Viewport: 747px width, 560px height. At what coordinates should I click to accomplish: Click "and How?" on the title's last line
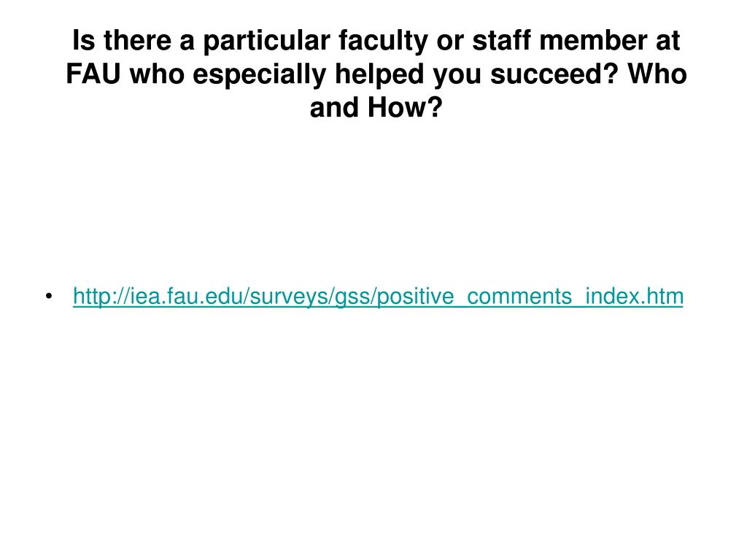376,107
